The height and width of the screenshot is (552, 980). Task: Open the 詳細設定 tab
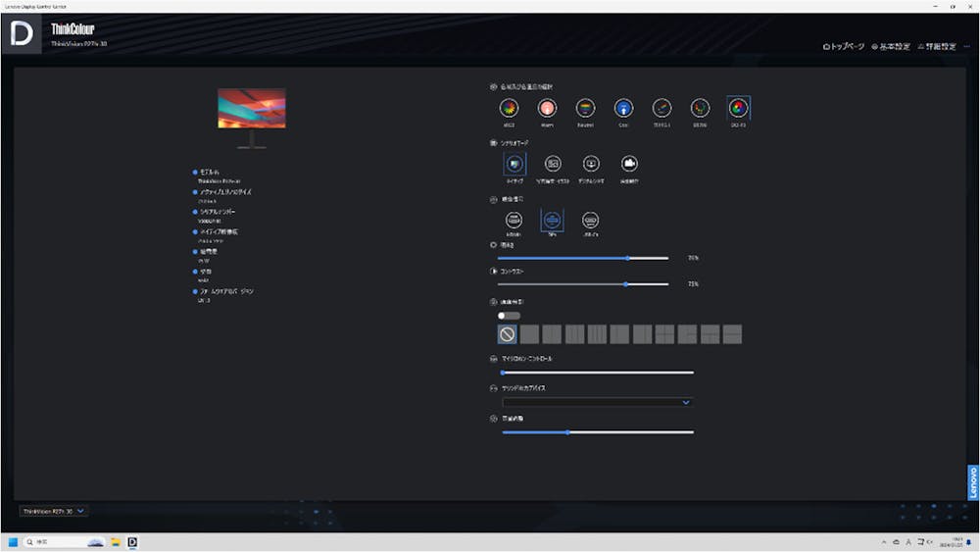pos(937,47)
